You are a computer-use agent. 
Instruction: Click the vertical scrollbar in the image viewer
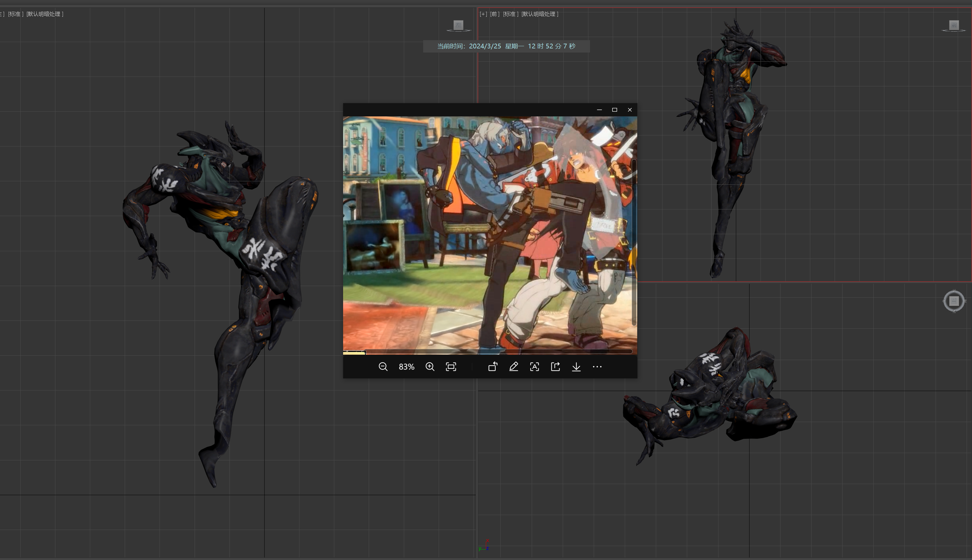(634, 242)
